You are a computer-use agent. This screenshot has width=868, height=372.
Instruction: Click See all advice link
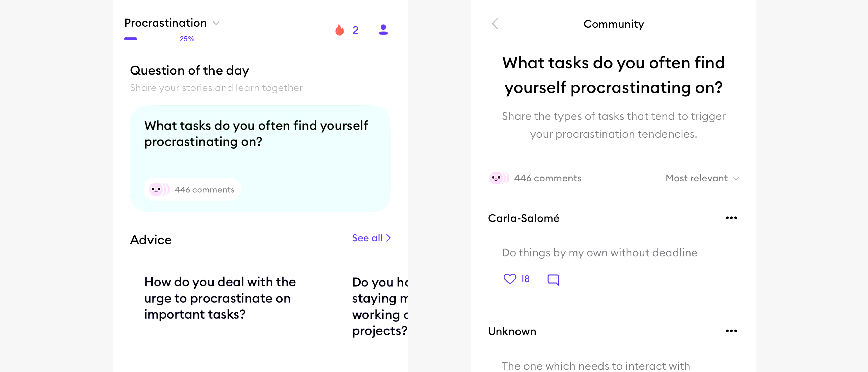372,238
